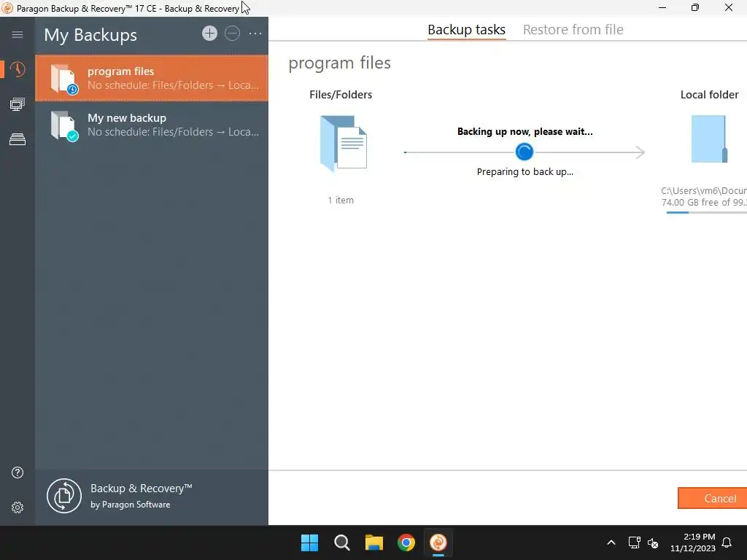
Task: Click the '1 item' label
Action: [341, 200]
